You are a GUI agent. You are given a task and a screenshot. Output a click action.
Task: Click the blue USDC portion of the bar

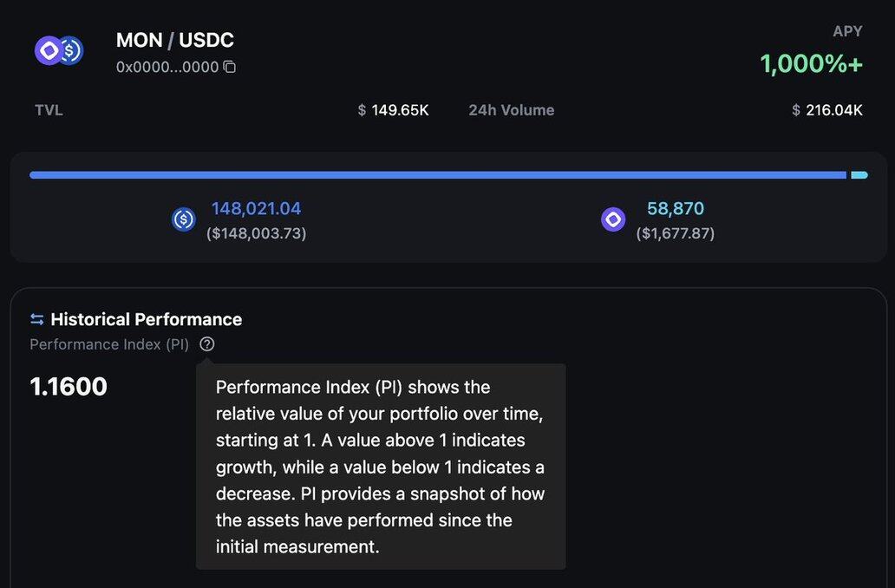pyautogui.click(x=434, y=175)
